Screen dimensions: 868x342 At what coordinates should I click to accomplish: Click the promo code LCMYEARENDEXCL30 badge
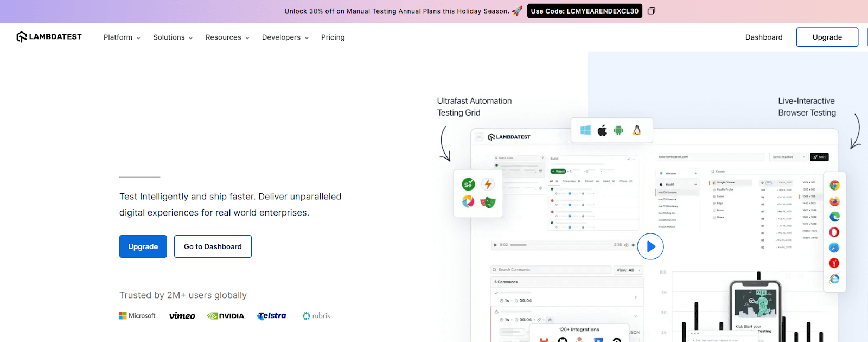(585, 11)
